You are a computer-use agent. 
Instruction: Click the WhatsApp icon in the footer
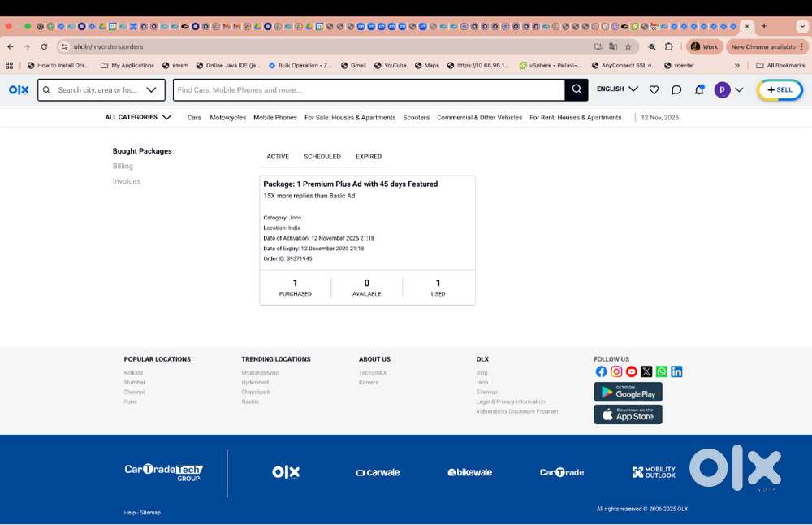[662, 371]
